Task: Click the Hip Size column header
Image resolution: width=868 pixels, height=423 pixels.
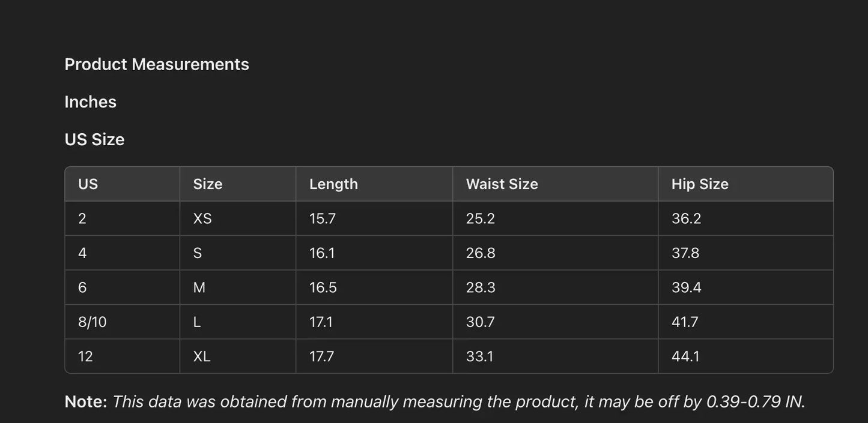Action: click(700, 184)
